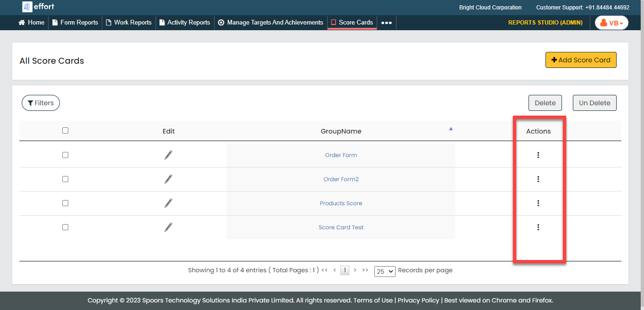Click the three-dot more menu in navbar
The image size is (644, 310).
(x=386, y=23)
